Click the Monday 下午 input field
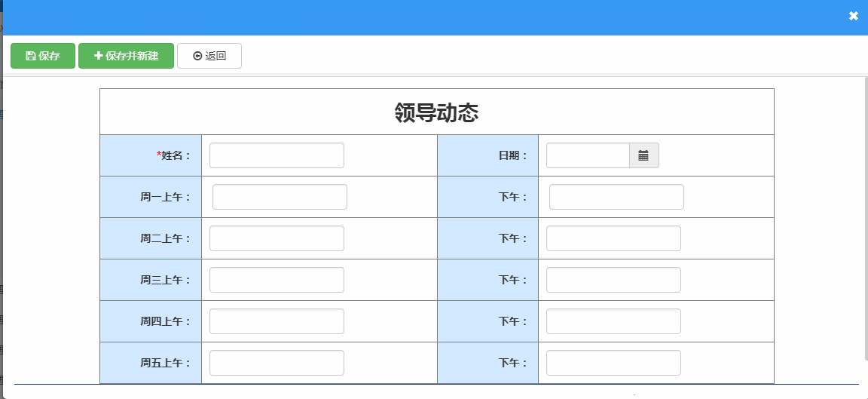Screen dimensions: 868x399 pos(616,197)
